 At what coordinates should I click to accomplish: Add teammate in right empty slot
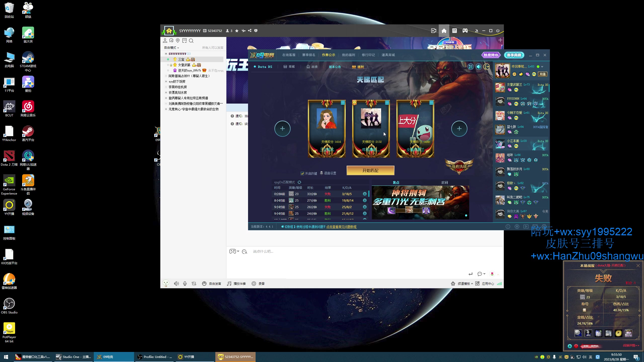tap(459, 129)
